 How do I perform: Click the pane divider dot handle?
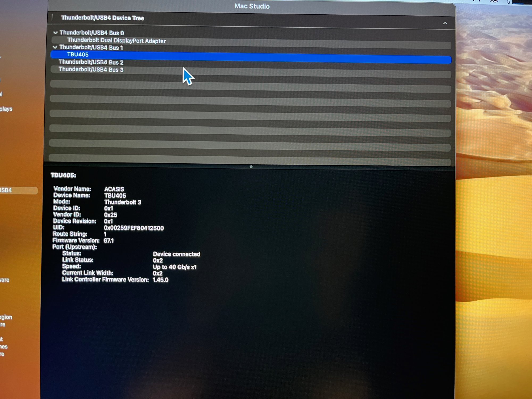click(251, 167)
